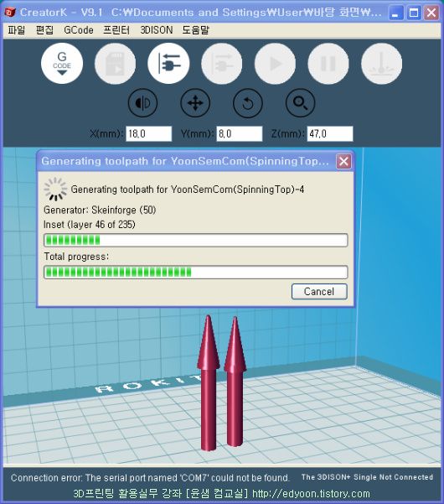The height and width of the screenshot is (504, 444).
Task: Open the 파일 menu
Action: click(17, 30)
